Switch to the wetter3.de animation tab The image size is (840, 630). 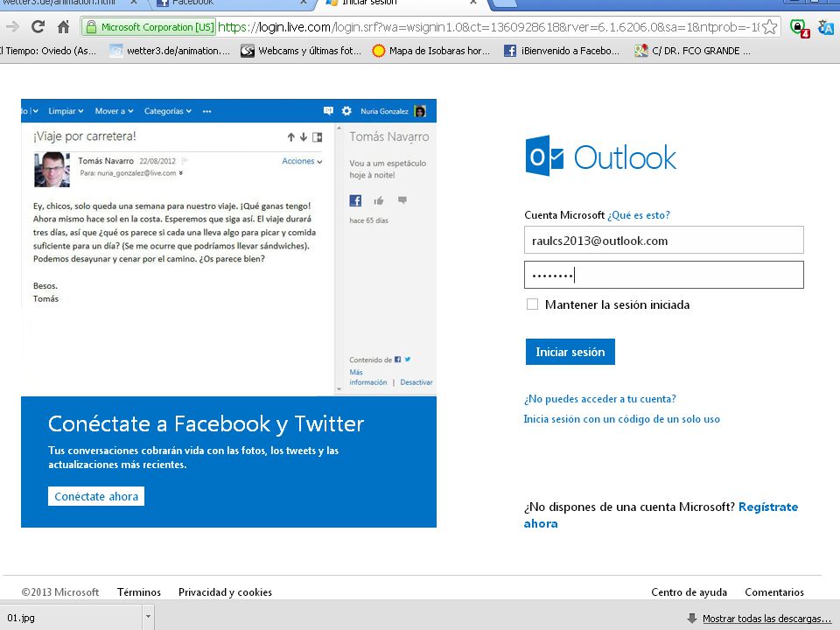(70, 3)
